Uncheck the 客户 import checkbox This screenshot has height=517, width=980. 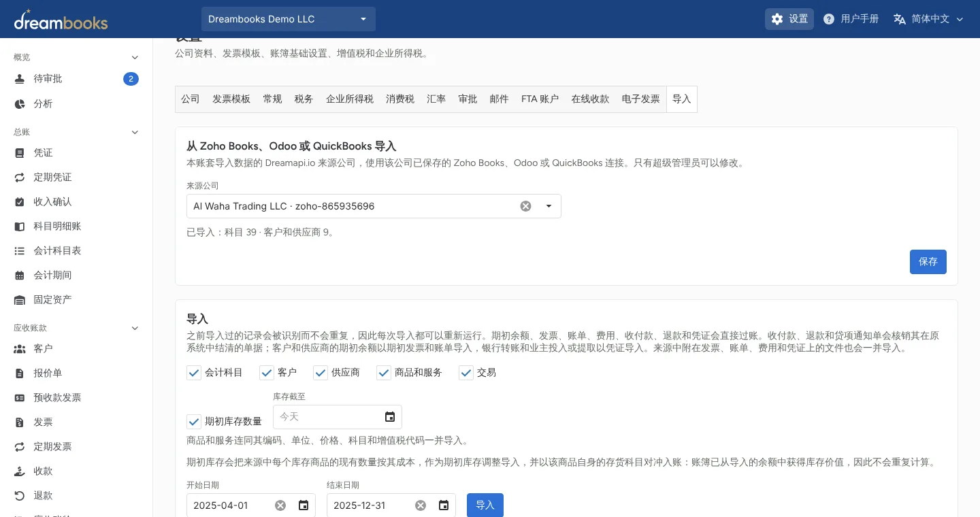pyautogui.click(x=266, y=373)
